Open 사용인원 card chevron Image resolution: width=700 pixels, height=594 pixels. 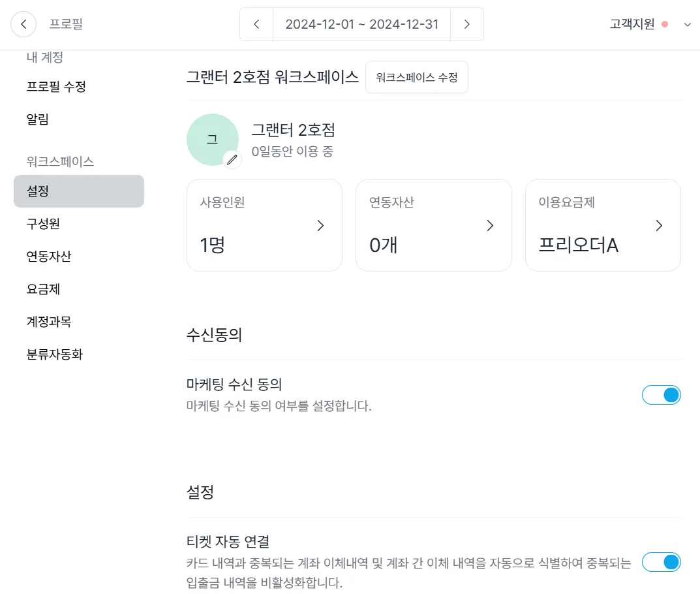320,226
